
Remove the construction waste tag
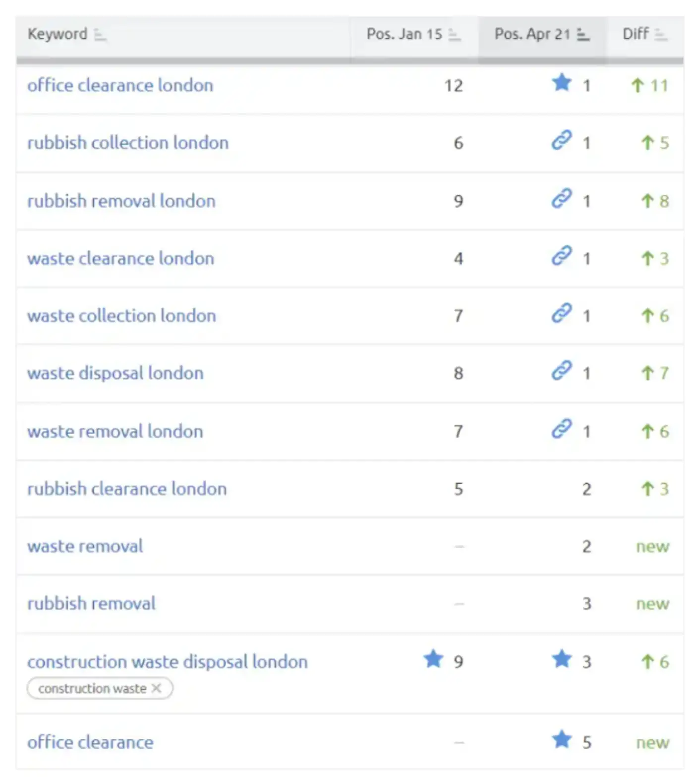(x=157, y=688)
